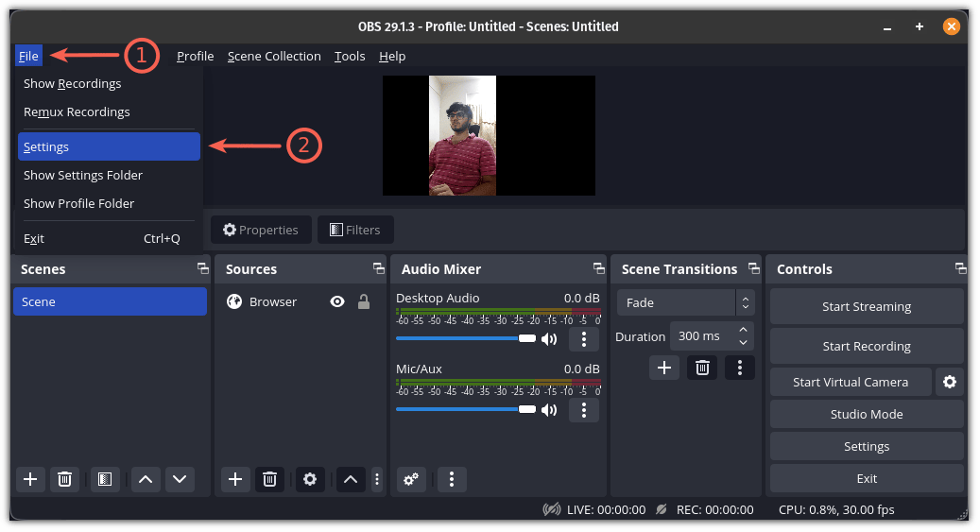Increase the transition Duration value by one step
Screen dimensions: 980x532
tap(743, 330)
